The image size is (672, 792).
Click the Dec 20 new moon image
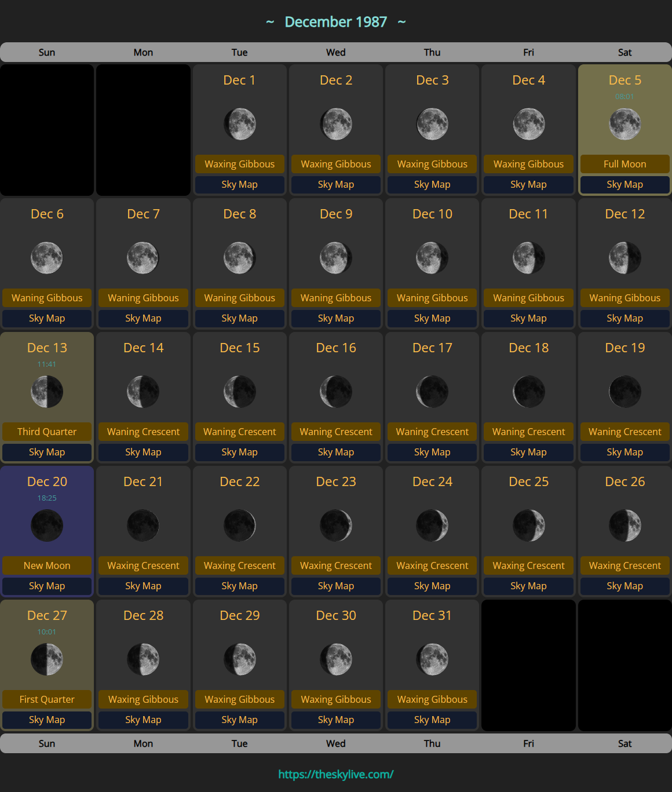click(47, 525)
